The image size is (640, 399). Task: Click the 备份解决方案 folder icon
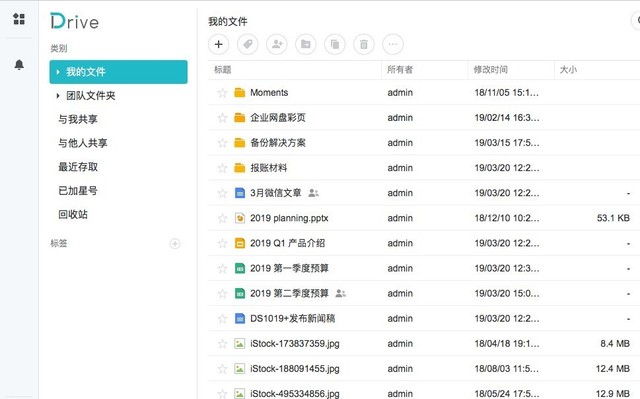240,143
